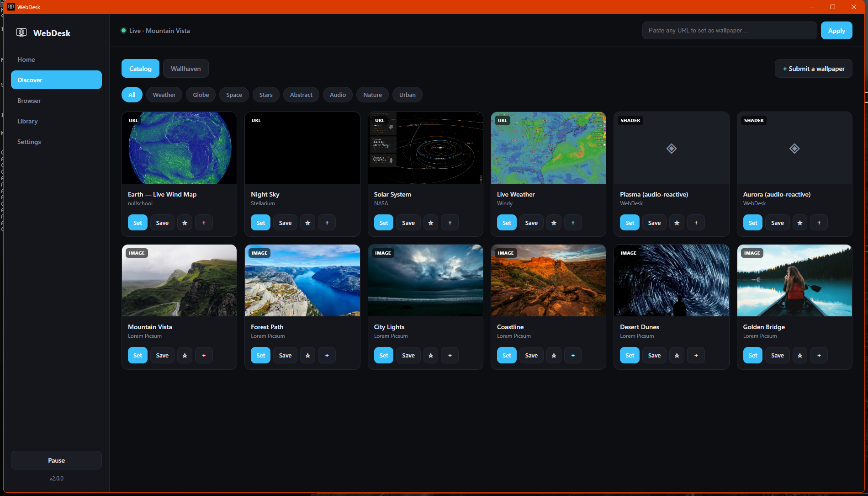Select the All filter chip
The width and height of the screenshot is (868, 496).
[x=132, y=95]
